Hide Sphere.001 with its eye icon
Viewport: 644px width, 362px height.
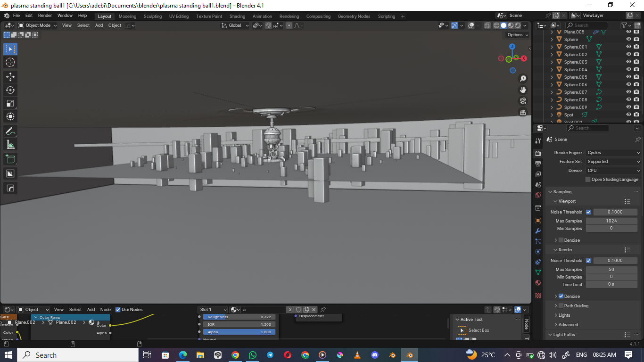click(x=628, y=47)
